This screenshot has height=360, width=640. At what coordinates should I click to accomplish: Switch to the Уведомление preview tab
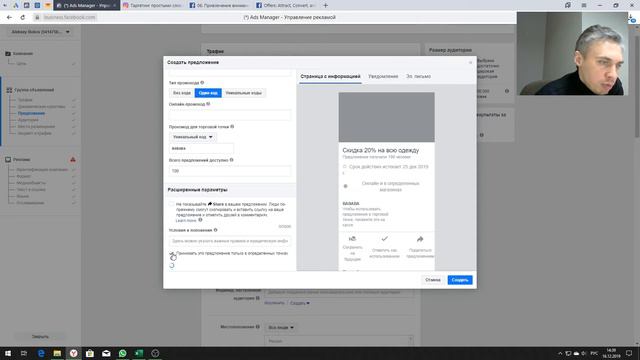383,76
